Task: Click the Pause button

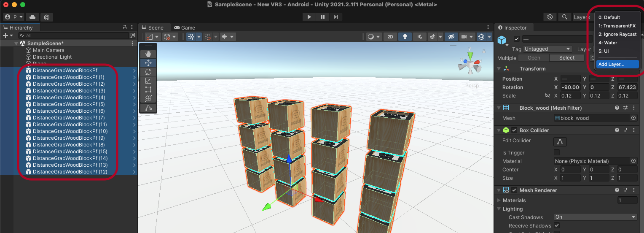Action: 323,17
